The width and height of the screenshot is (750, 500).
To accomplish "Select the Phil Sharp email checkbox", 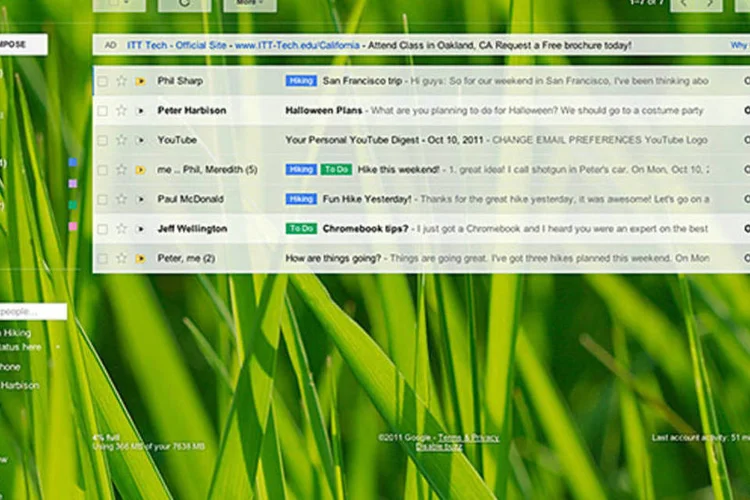I will click(x=102, y=81).
